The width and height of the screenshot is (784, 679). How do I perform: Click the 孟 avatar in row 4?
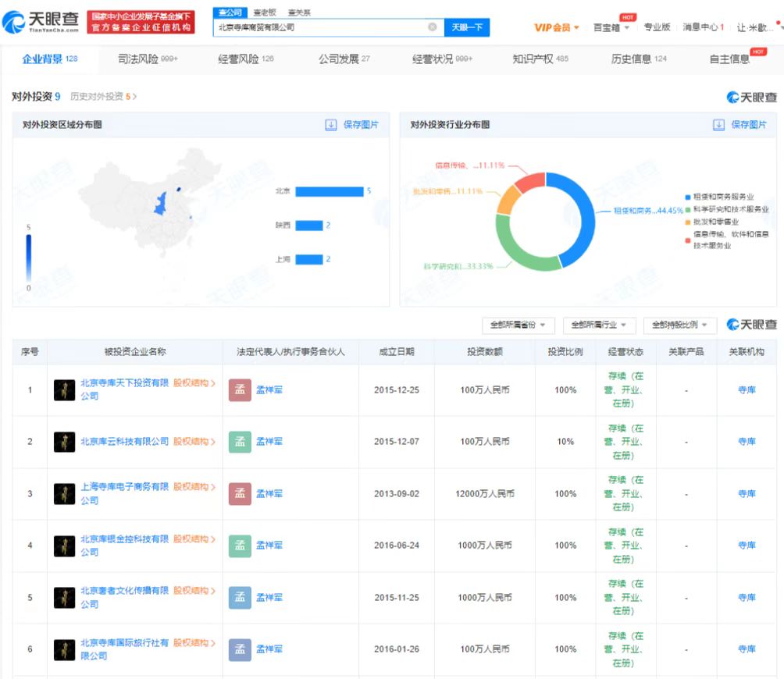pyautogui.click(x=240, y=546)
